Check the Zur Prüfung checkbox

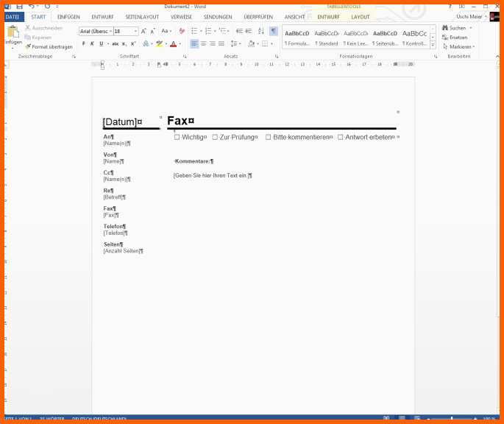pyautogui.click(x=215, y=138)
